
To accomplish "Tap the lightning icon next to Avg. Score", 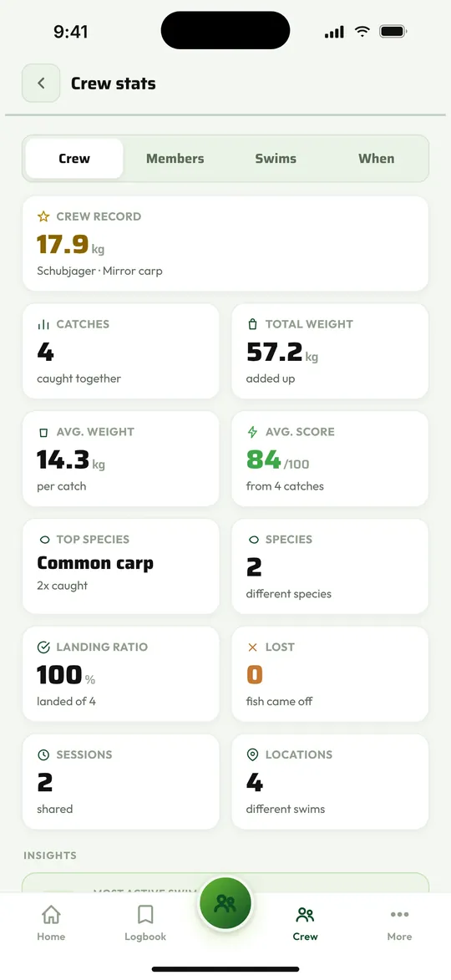I will coord(252,432).
